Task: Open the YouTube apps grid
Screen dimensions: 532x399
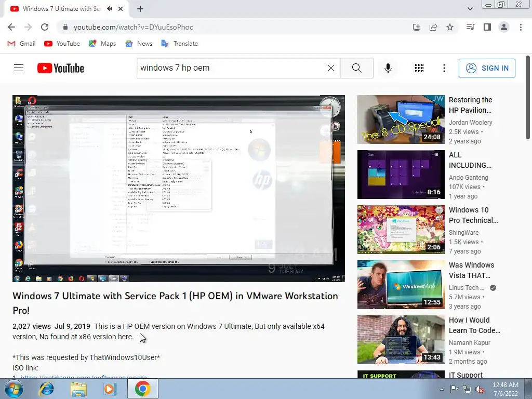Action: (x=419, y=68)
